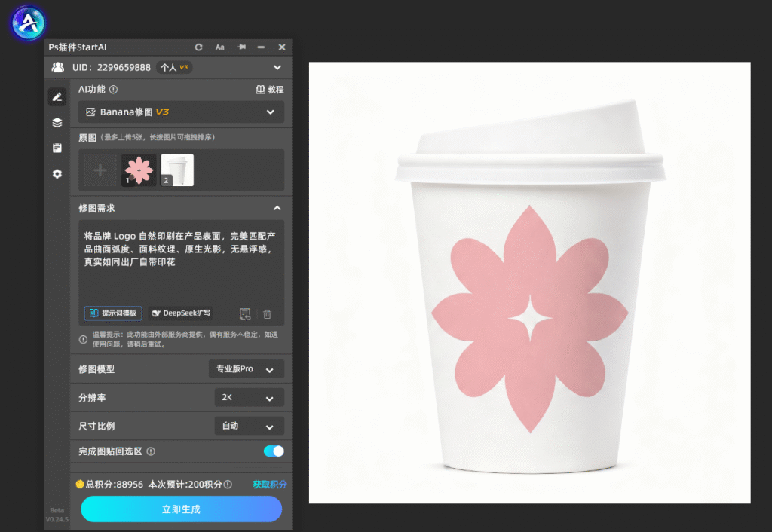Screen dimensions: 772x532
Task: Click the 个人 V3 membership badge
Action: [174, 67]
